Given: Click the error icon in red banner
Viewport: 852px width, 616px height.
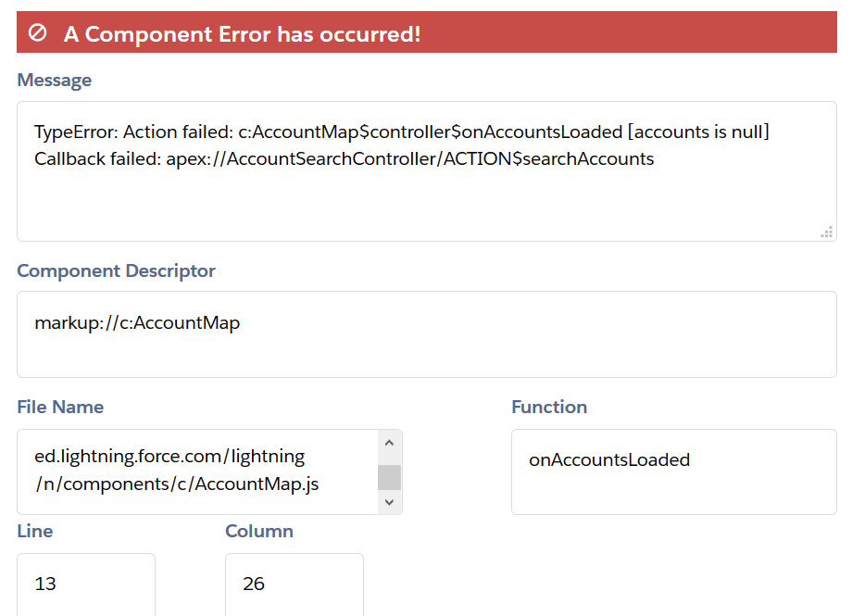Looking at the screenshot, I should (38, 33).
